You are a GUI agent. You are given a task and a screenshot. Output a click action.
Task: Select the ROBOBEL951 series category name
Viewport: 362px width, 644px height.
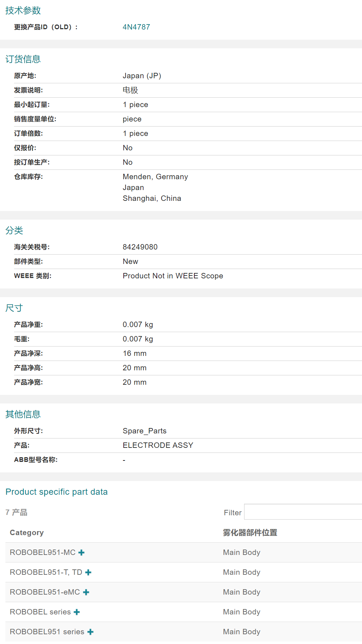tap(47, 632)
